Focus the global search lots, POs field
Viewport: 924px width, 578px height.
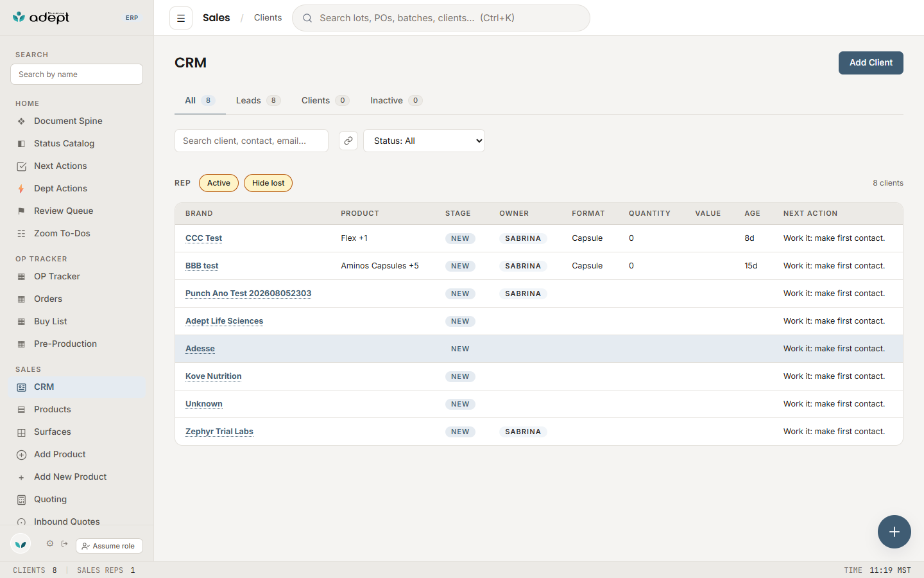tap(441, 18)
